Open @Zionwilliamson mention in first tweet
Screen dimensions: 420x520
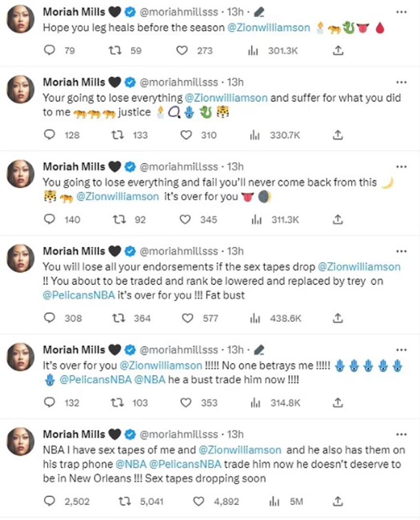[269, 28]
